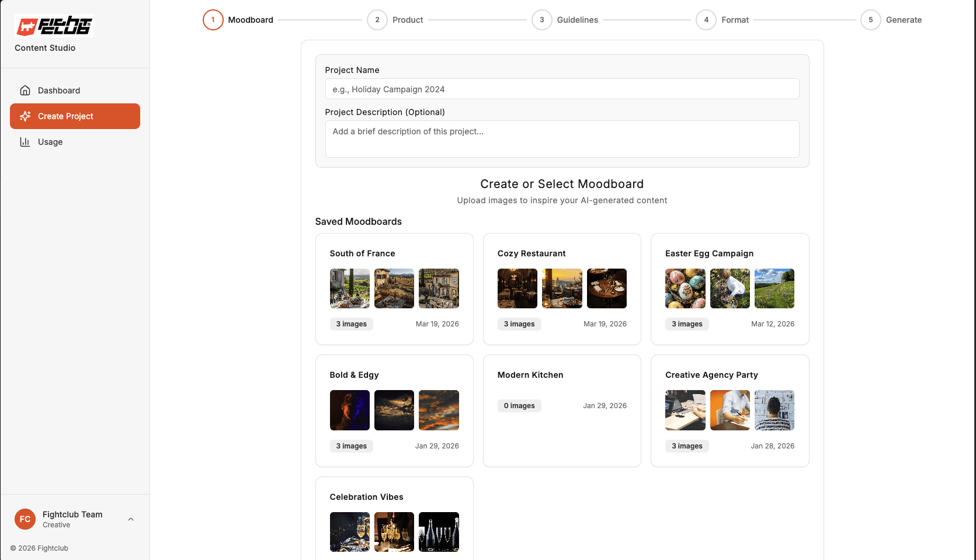Go to step 1 Moodboard
Screen dimensions: 976x560
click(x=238, y=20)
